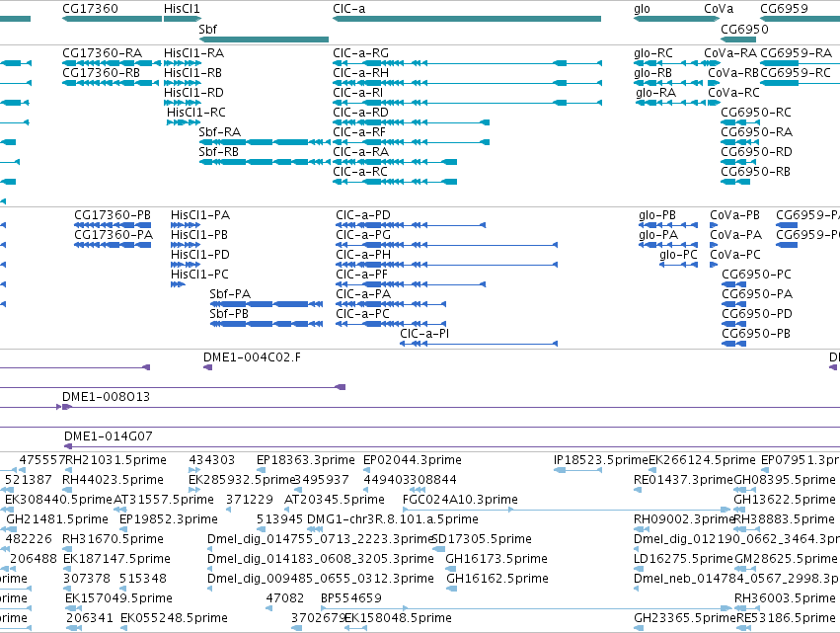Image resolution: width=840 pixels, height=633 pixels.
Task: Select the FGC024A10.3prime EST label
Action: [x=460, y=500]
